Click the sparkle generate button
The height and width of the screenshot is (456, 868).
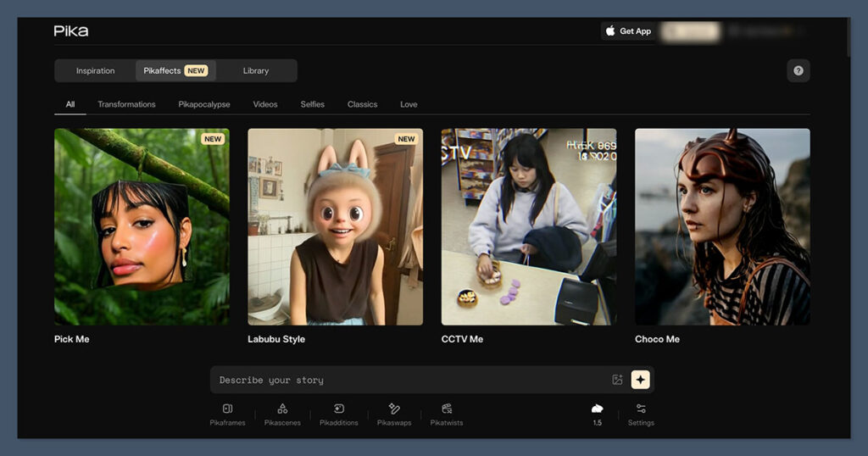pyautogui.click(x=641, y=380)
